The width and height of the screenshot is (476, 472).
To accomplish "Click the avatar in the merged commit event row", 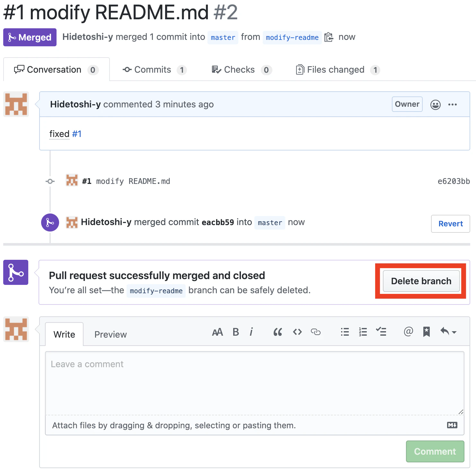I will (x=72, y=222).
